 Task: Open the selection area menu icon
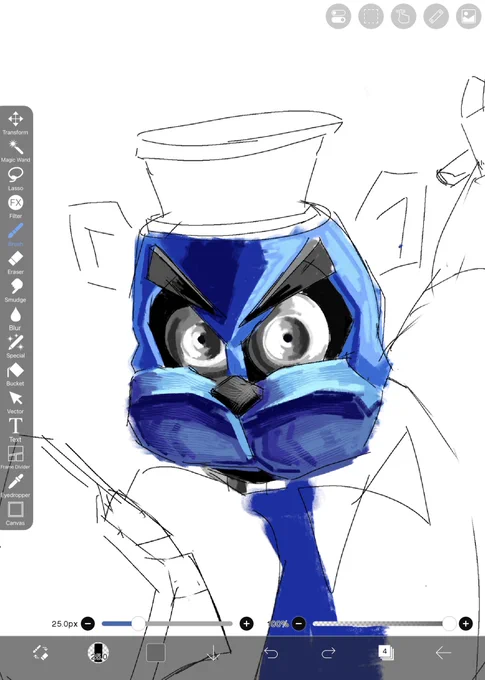pos(371,16)
